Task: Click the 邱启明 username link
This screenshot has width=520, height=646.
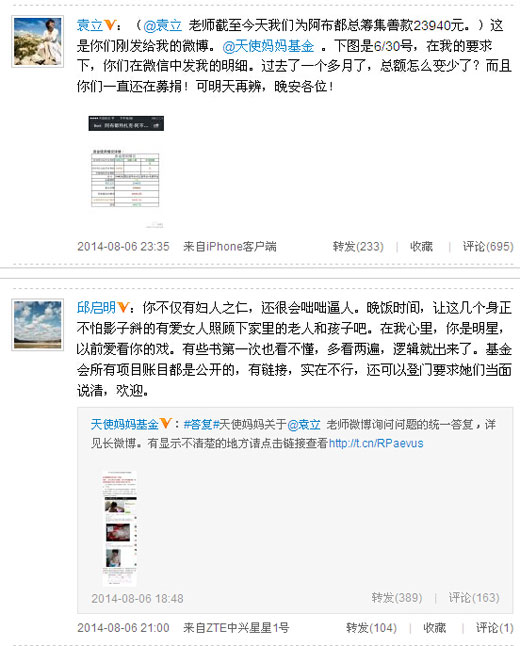Action: (96, 308)
